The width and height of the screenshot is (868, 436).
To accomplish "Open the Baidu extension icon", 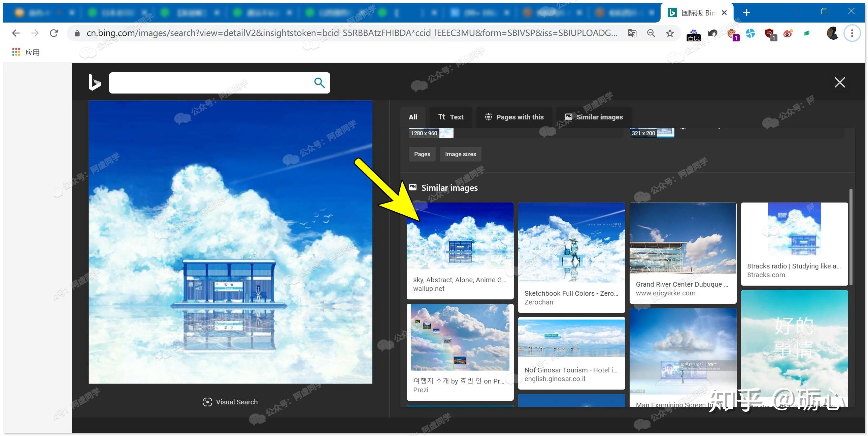I will 693,34.
